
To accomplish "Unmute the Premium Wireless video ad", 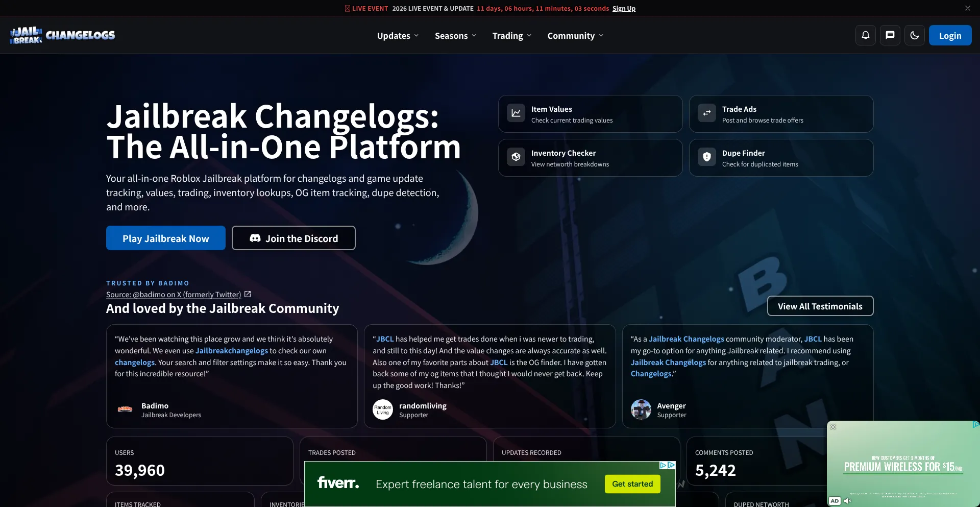I will 847,501.
